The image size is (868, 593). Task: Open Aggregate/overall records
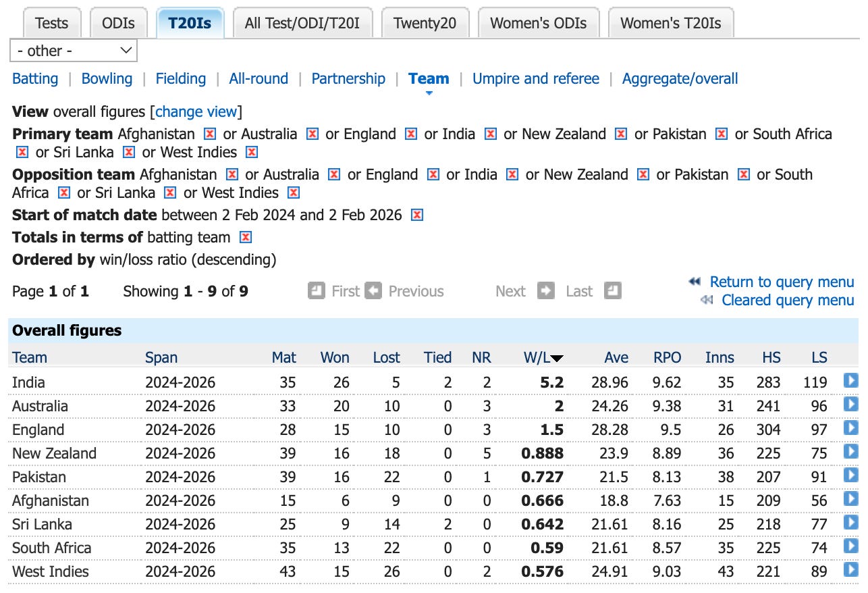point(680,78)
